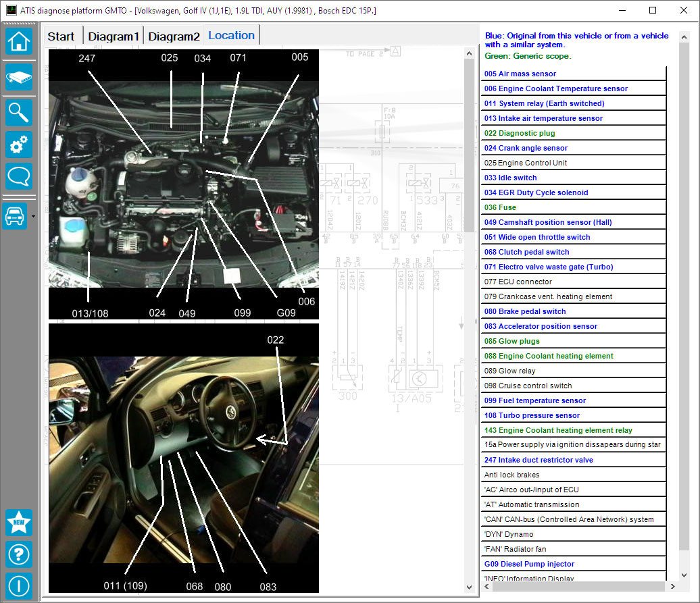Select 071 Electro valve waste gate (Turbo)
Screen dimensions: 700x603
tap(573, 267)
